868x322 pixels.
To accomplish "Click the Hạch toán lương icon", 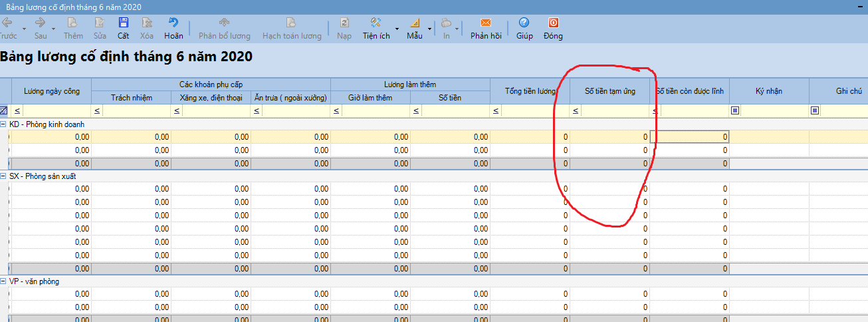I will point(291,23).
